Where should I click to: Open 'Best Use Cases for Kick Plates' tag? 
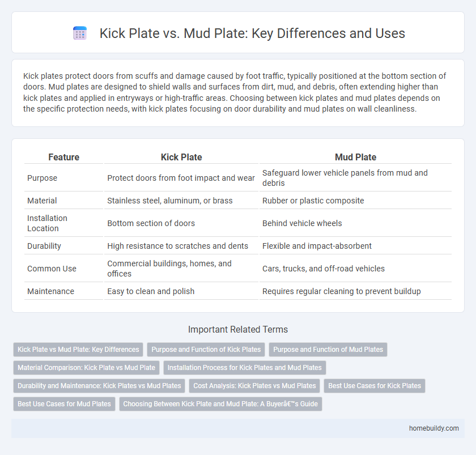tap(375, 386)
